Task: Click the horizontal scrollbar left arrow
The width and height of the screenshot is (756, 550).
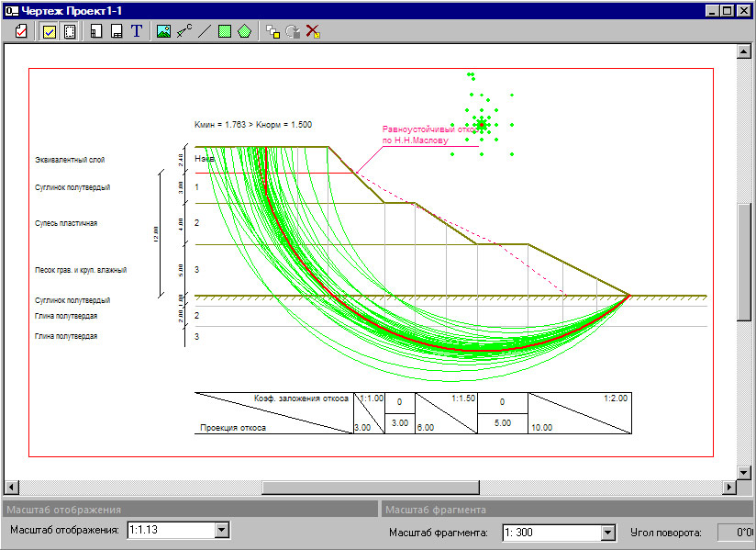Action: click(11, 488)
